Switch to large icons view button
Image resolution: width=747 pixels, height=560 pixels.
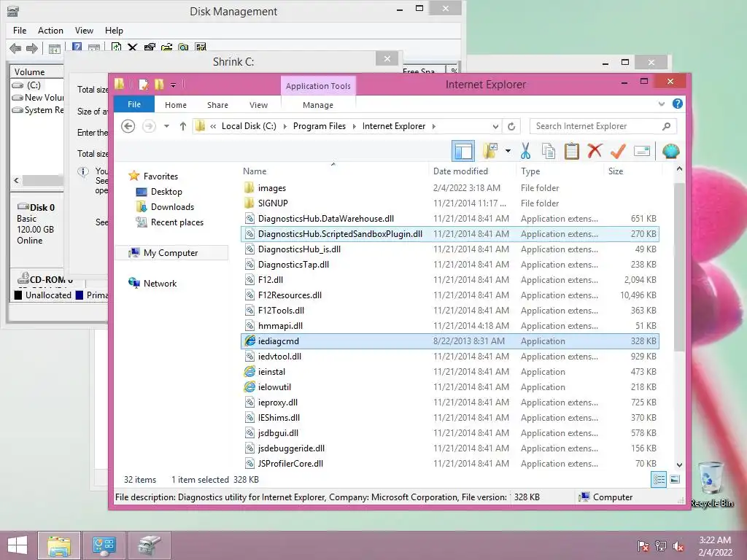(675, 480)
